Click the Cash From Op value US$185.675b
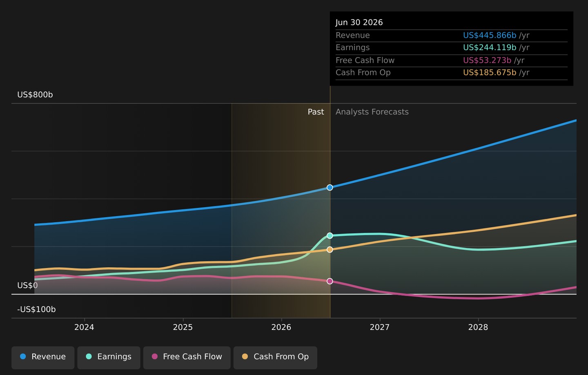588x375 pixels. (490, 73)
